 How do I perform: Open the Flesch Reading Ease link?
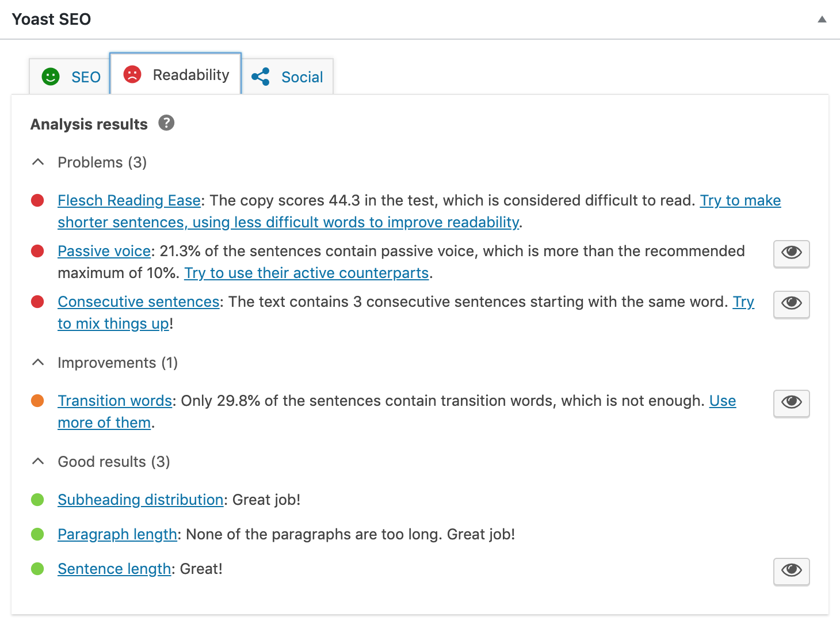[129, 200]
